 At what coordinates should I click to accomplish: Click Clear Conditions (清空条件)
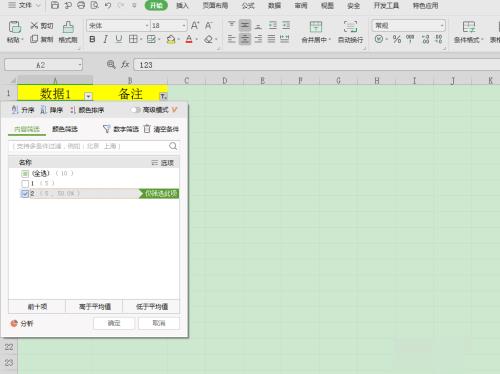161,129
